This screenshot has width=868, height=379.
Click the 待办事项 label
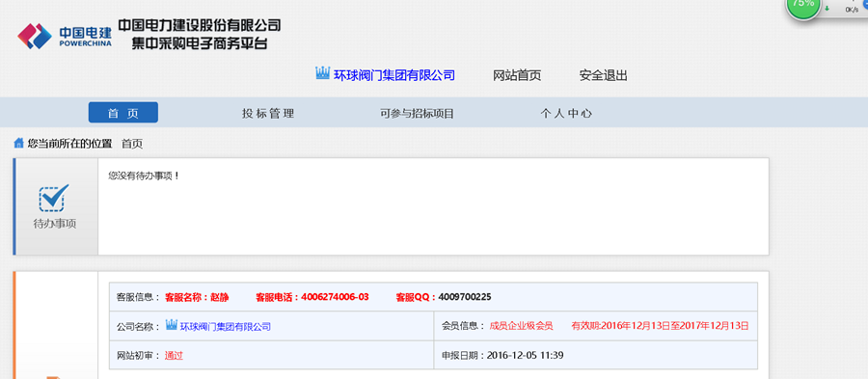[x=55, y=224]
